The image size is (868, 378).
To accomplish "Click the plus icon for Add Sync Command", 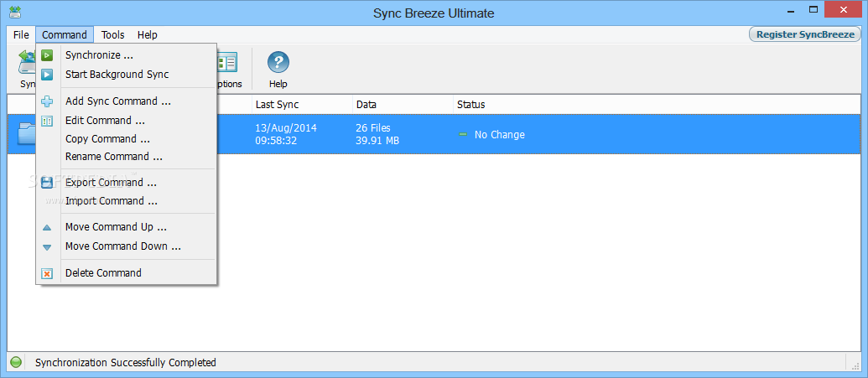I will tap(47, 101).
